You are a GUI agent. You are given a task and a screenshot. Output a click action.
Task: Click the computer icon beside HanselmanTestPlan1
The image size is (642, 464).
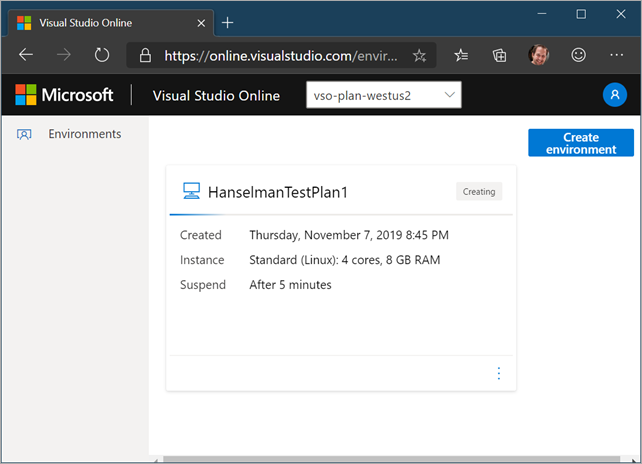[x=191, y=191]
